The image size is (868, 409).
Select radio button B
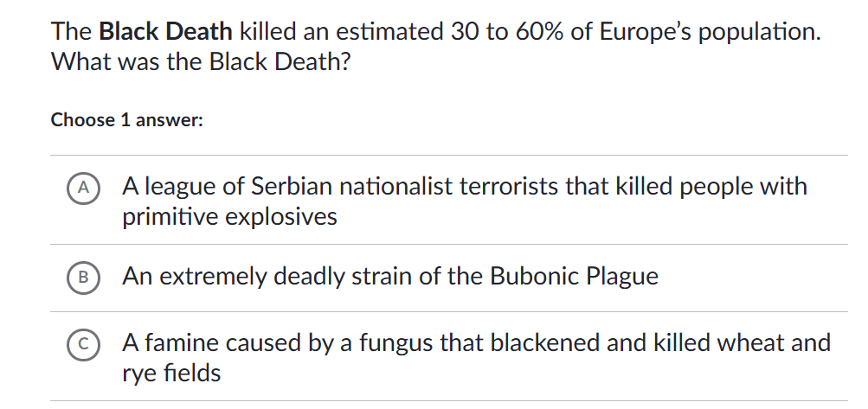coord(84,277)
